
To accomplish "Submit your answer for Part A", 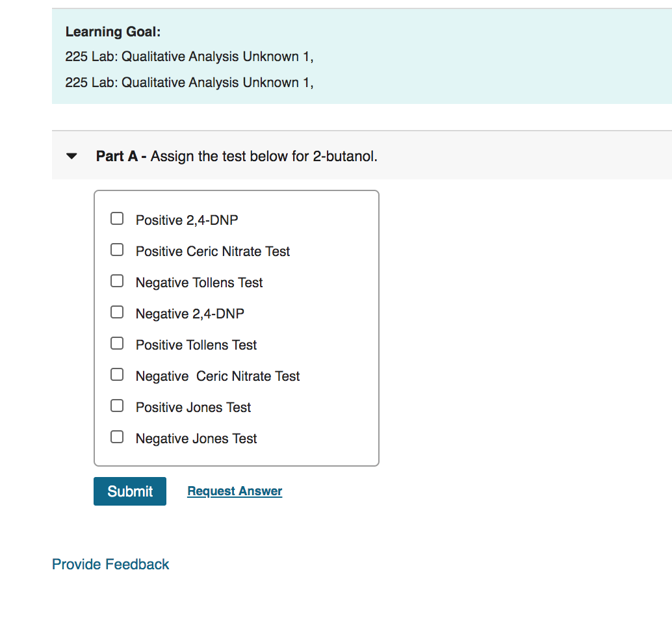I will pyautogui.click(x=129, y=491).
